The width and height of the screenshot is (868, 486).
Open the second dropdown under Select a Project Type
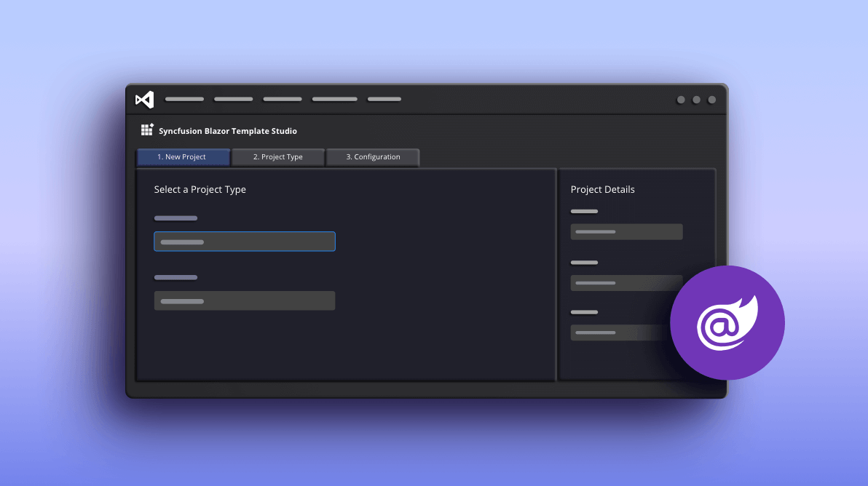(245, 300)
